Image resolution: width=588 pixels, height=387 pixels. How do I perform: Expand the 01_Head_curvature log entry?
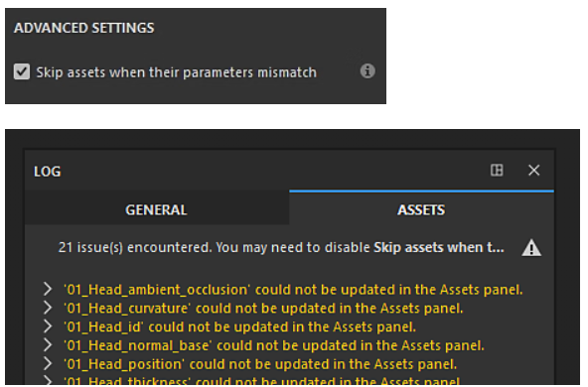(x=48, y=308)
